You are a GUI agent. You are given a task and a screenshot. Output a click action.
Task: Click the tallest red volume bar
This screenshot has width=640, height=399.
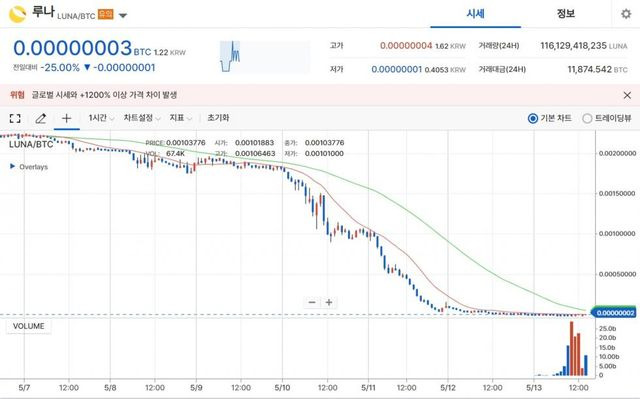(571, 348)
